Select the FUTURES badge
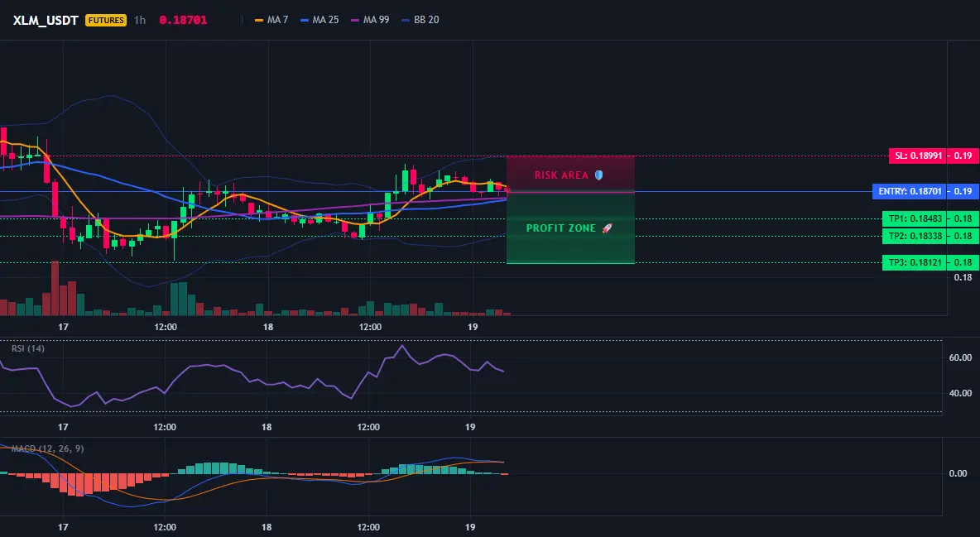The image size is (980, 537). click(x=106, y=20)
